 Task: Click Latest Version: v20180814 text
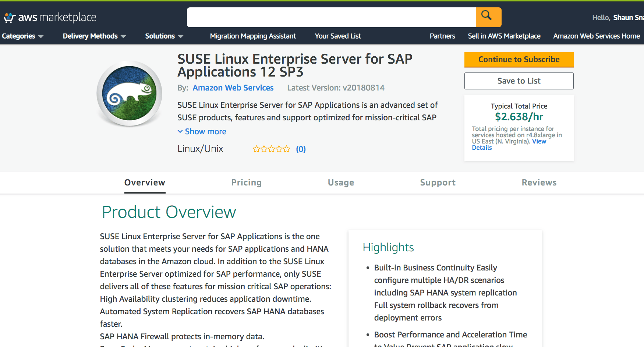pos(336,88)
